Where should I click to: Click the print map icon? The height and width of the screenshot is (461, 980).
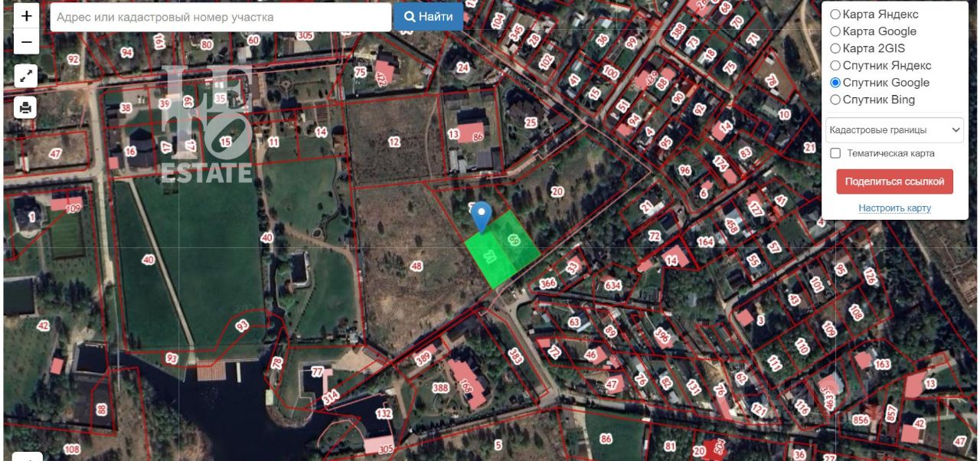click(x=26, y=107)
